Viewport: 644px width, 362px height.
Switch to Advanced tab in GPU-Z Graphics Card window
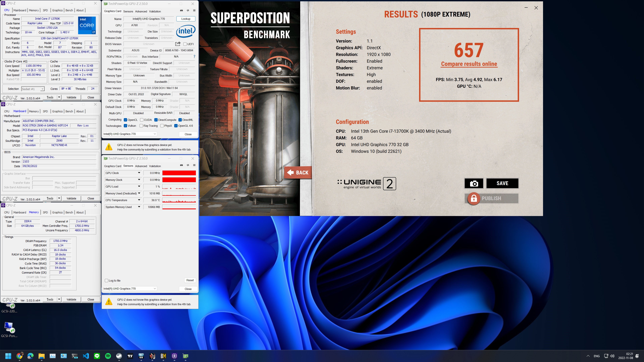141,12
